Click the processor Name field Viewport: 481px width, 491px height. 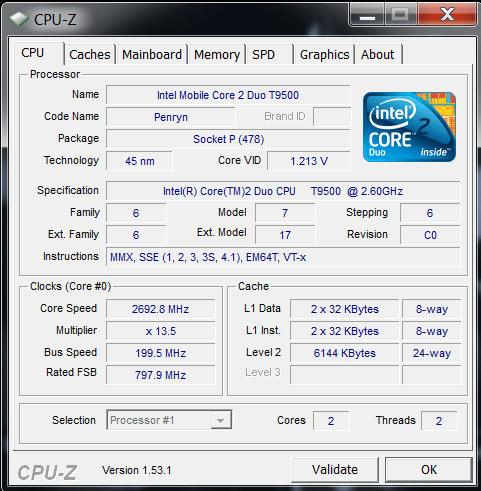point(228,95)
